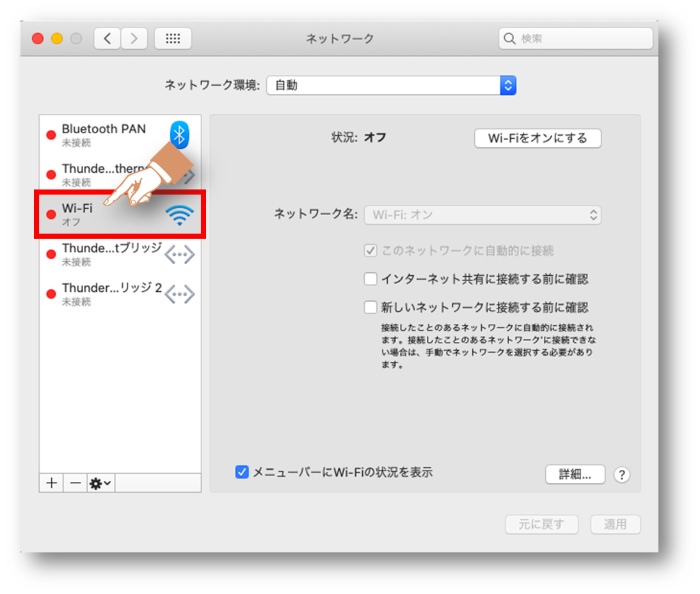Viewport: 700px width, 594px height.
Task: Select Bluetooth PAN in the service list
Action: pyautogui.click(x=120, y=135)
